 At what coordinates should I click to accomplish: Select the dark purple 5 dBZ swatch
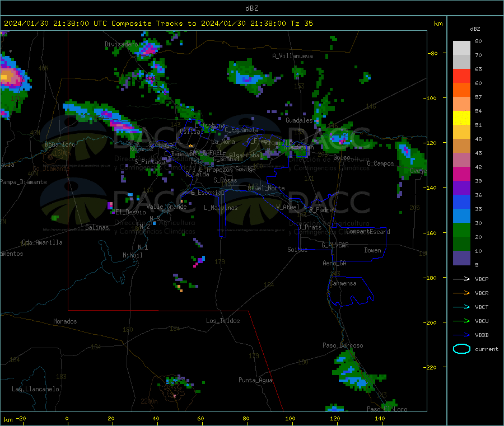click(x=461, y=258)
